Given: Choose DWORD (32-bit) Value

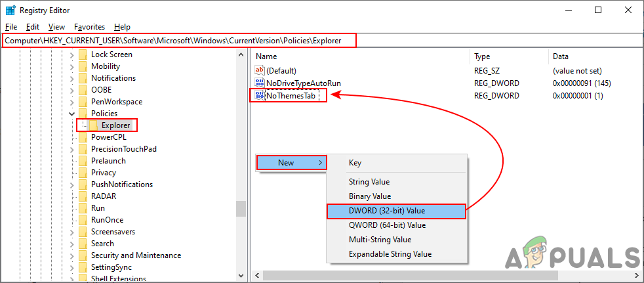Looking at the screenshot, I should 396,211.
